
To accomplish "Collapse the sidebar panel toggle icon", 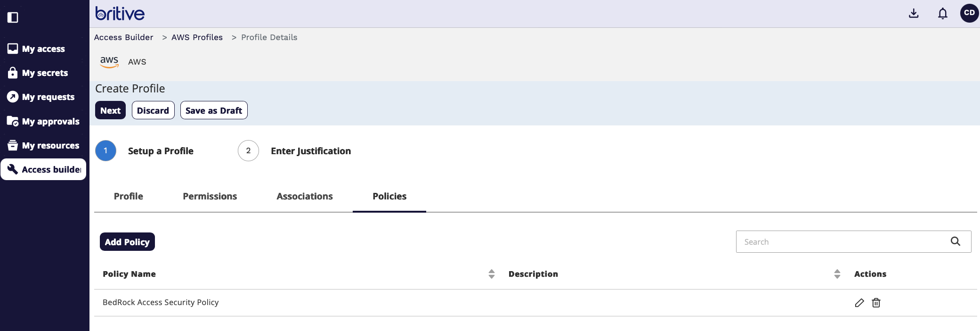I will point(13,17).
